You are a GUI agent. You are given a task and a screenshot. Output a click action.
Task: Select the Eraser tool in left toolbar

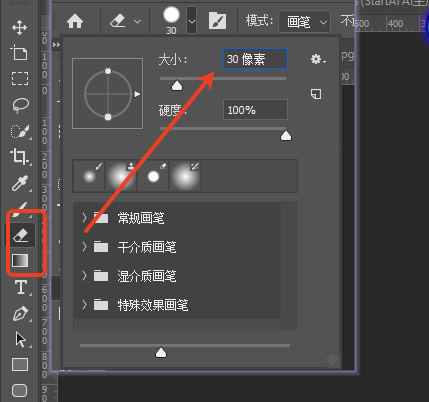click(x=21, y=235)
